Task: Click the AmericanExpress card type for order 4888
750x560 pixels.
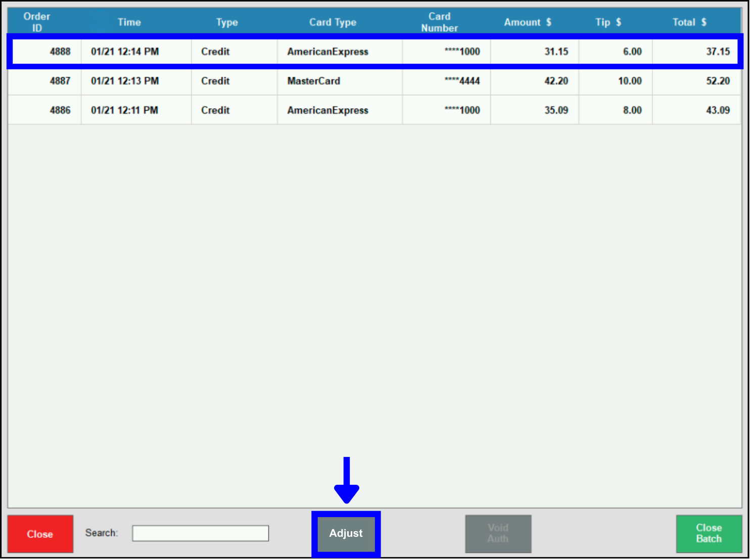Action: [x=327, y=52]
